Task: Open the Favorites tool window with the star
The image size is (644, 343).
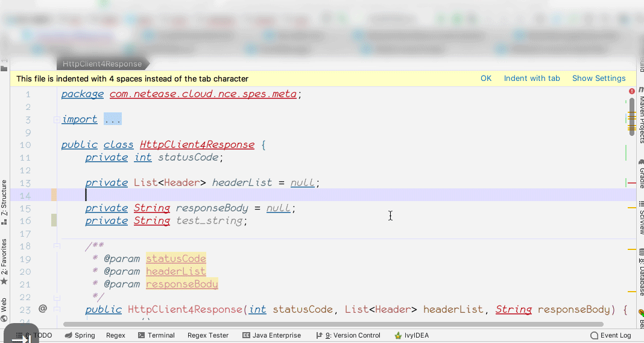Action: pyautogui.click(x=4, y=262)
